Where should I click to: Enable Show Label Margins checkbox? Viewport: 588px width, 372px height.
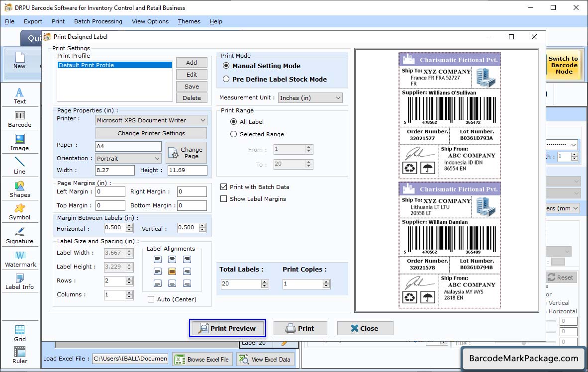click(223, 199)
